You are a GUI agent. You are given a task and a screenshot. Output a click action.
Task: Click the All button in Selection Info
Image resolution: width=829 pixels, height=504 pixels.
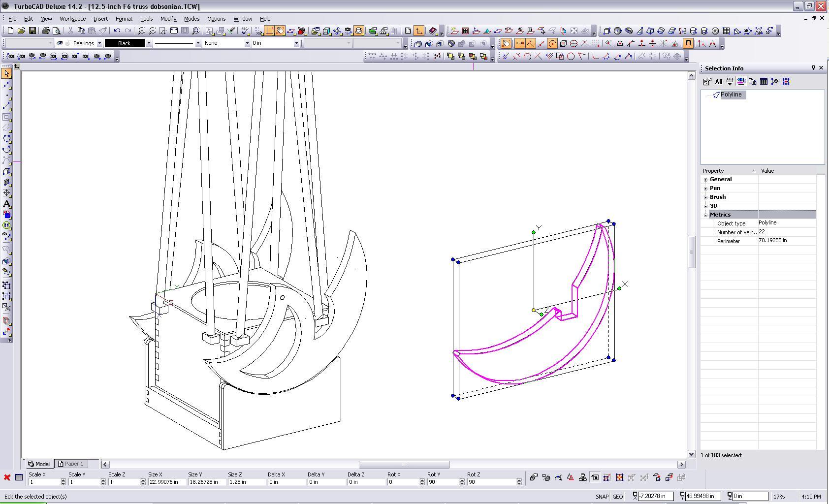pyautogui.click(x=719, y=82)
